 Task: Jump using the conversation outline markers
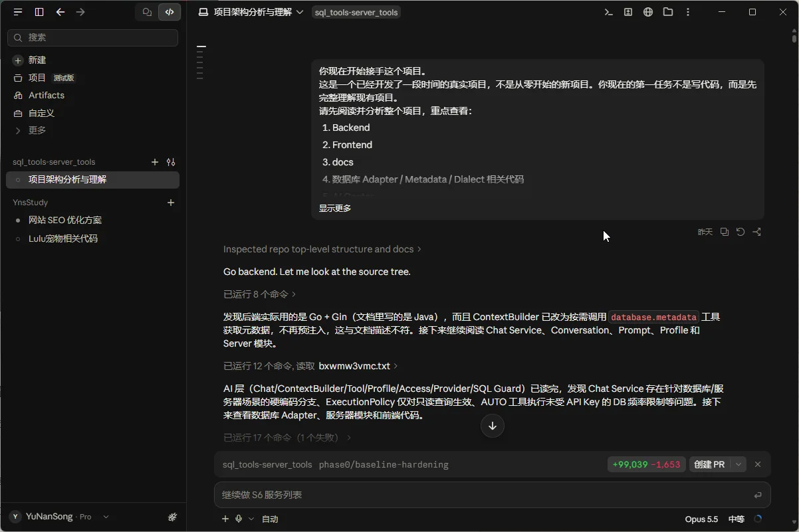[201, 62]
